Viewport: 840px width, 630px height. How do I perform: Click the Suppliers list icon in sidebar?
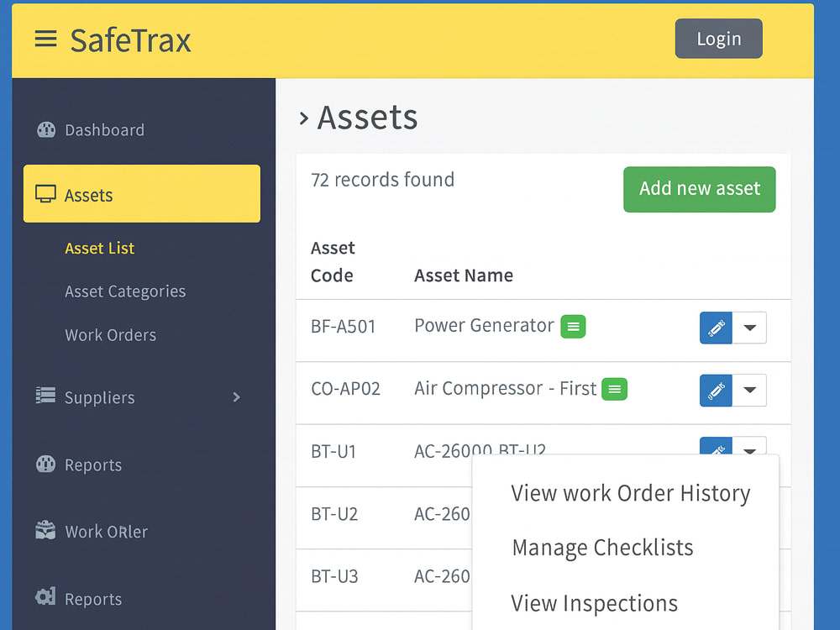pyautogui.click(x=45, y=396)
